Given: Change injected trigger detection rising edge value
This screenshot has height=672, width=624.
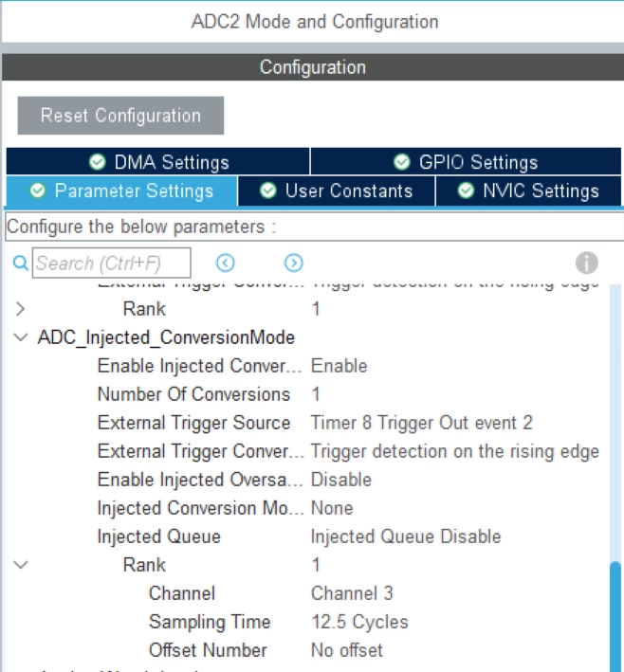Looking at the screenshot, I should point(454,451).
